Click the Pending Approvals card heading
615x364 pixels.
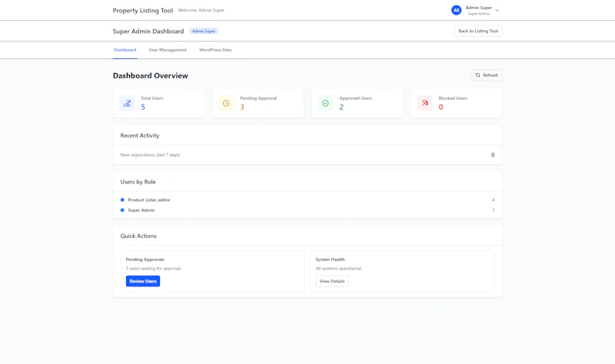[145, 260]
